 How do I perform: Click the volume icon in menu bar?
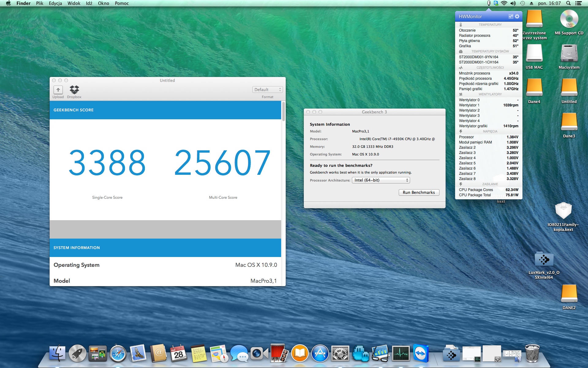(x=513, y=3)
